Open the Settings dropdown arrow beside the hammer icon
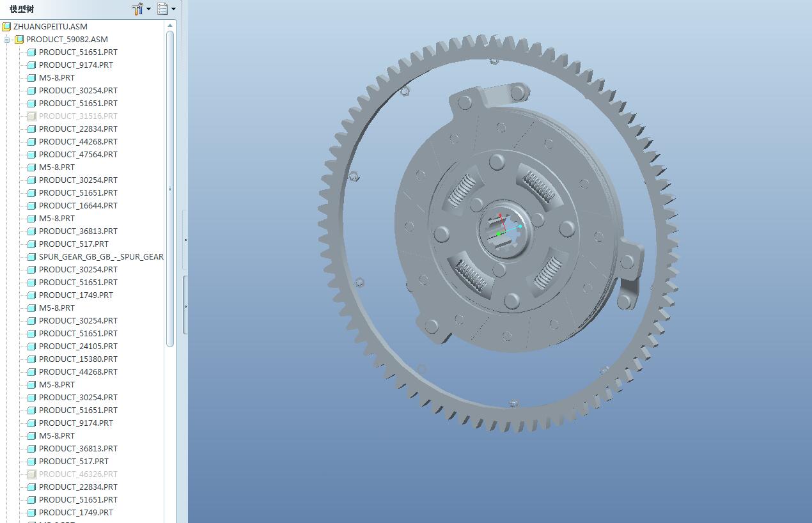This screenshot has height=523, width=812. tap(149, 9)
